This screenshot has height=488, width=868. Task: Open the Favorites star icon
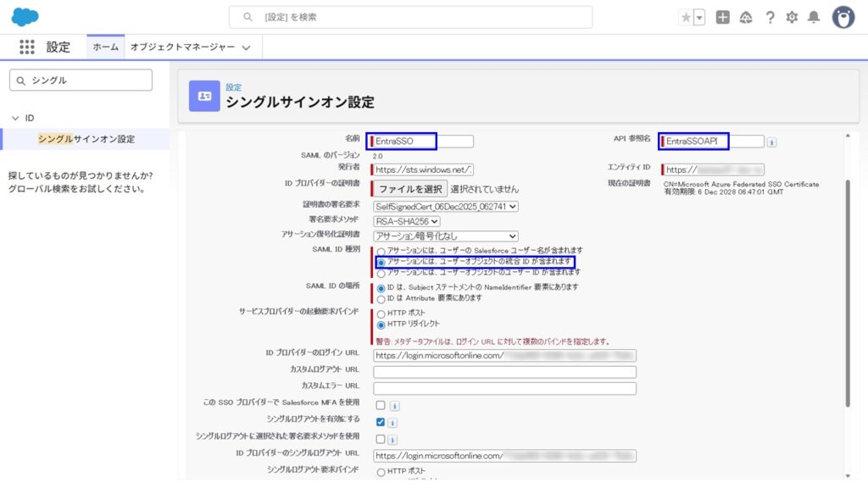click(x=686, y=18)
